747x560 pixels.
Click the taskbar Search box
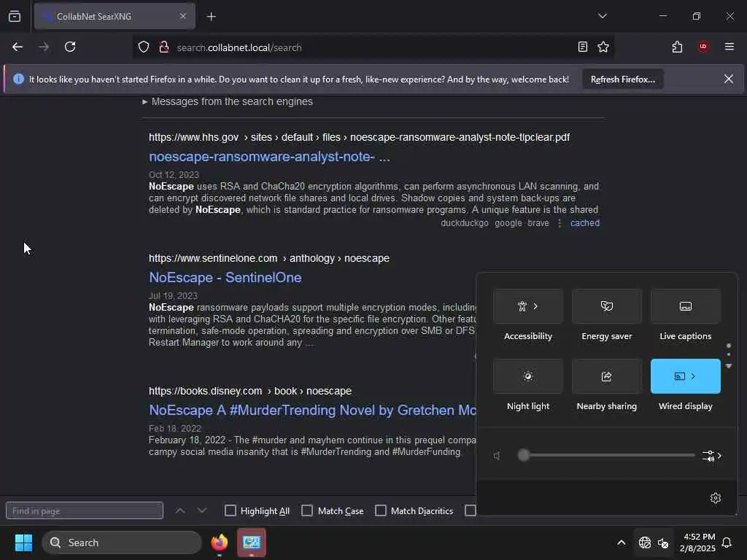[x=122, y=542]
